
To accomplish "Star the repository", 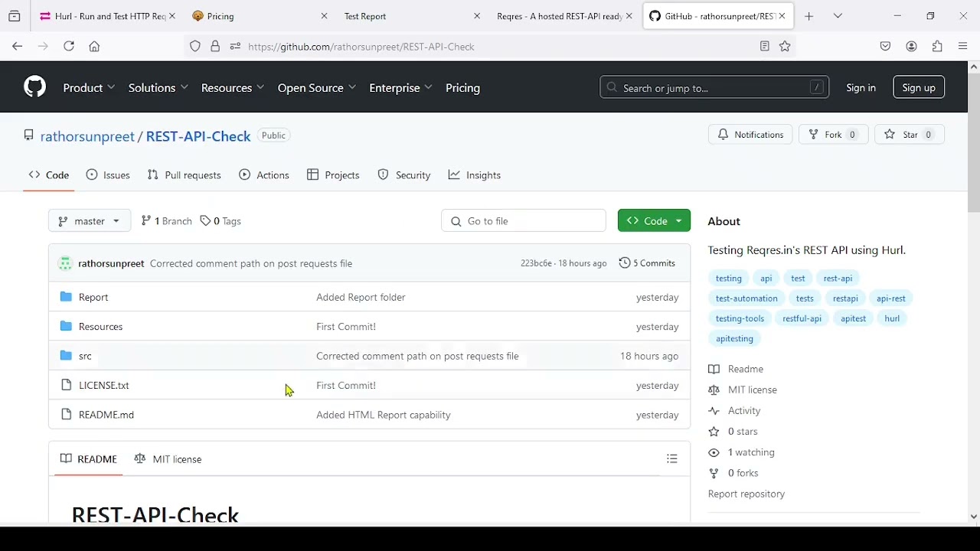I will pyautogui.click(x=910, y=135).
